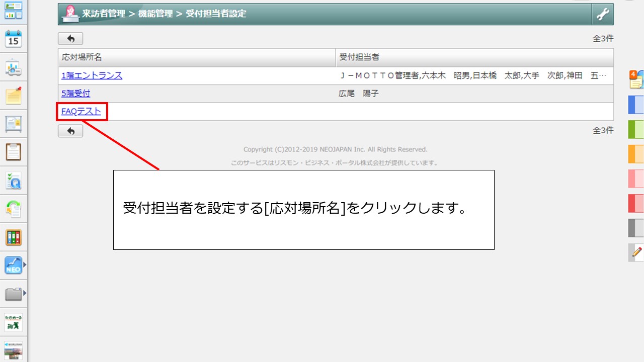The image size is (644, 362).
Task: Open the colored binders cabinet icon
Action: click(x=13, y=237)
